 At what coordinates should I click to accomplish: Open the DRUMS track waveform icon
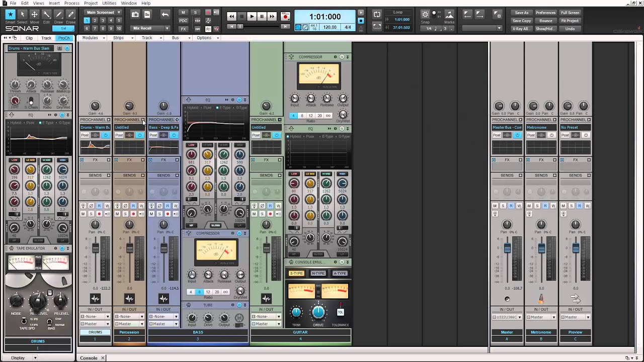tap(95, 299)
